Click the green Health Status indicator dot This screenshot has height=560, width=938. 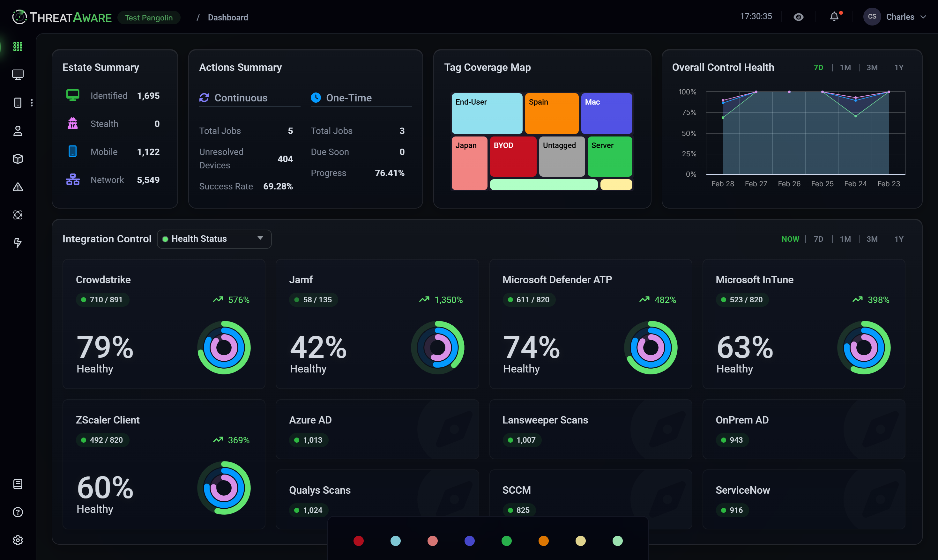[x=165, y=239]
